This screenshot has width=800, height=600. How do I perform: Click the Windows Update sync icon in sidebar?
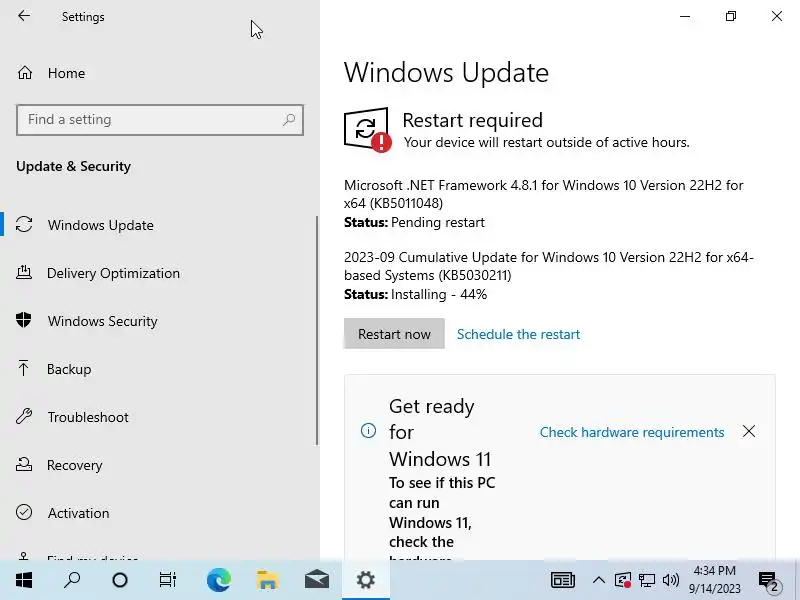pyautogui.click(x=24, y=224)
